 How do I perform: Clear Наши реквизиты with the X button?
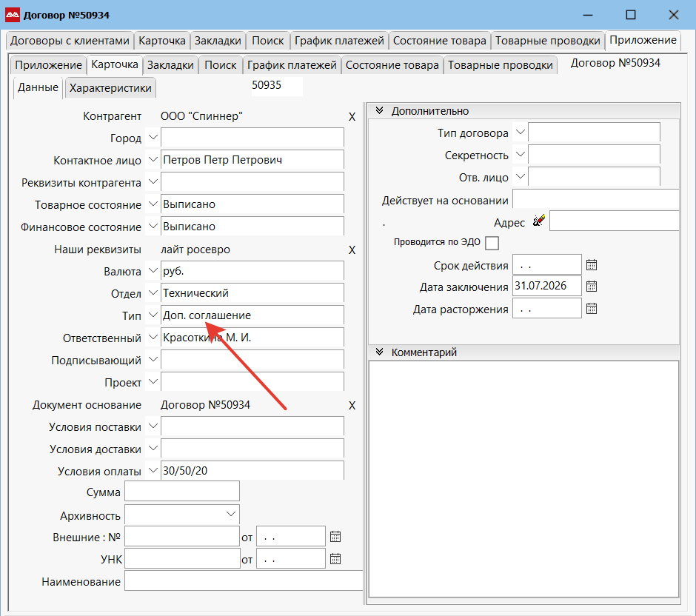click(352, 250)
